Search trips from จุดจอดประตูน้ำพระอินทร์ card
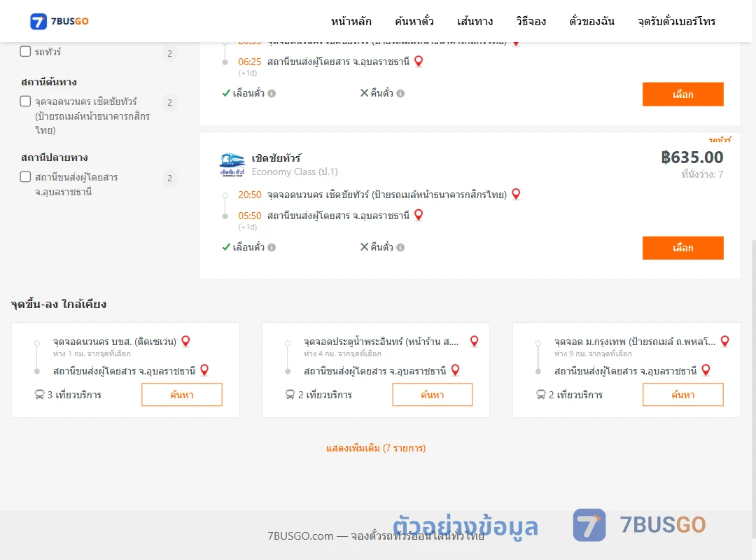Image resolution: width=756 pixels, height=560 pixels. point(433,395)
